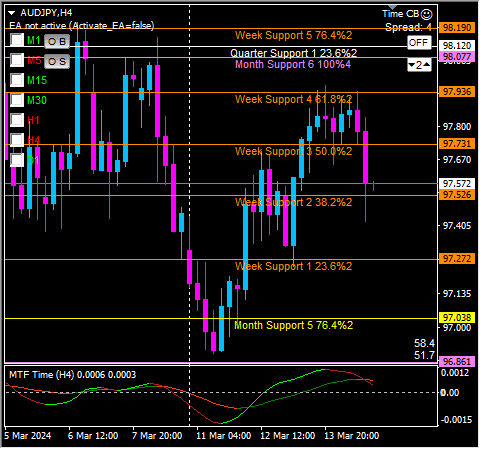Screen dimensions: 480x449
Task: Check the M30 timeframe box
Action: (17, 100)
